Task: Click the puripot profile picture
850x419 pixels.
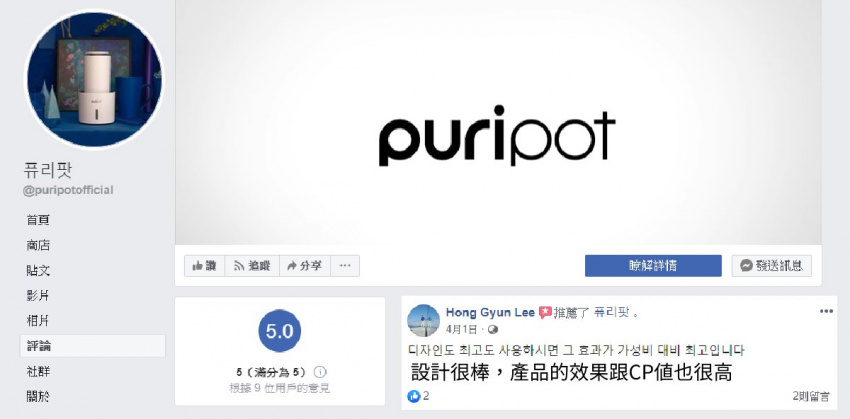Action: 94,80
